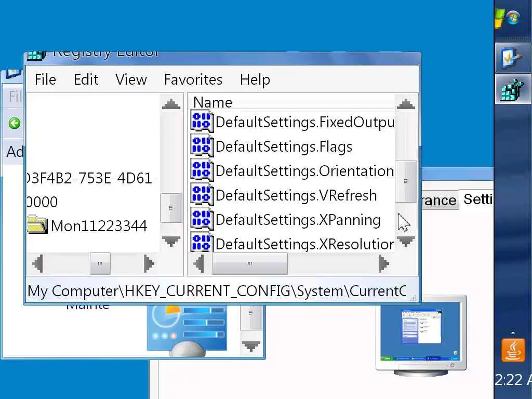Click right arrow of tree pane horizontal scrollbar
Image resolution: width=532 pixels, height=399 pixels.
click(148, 263)
